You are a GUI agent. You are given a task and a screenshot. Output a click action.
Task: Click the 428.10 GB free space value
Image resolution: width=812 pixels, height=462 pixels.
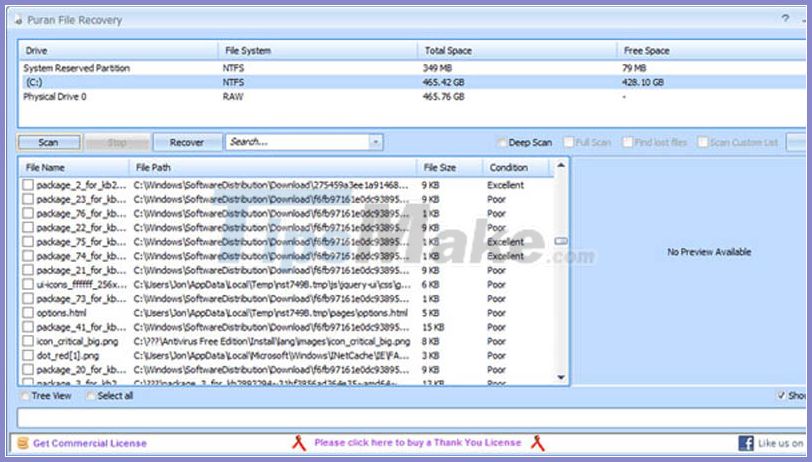point(643,82)
